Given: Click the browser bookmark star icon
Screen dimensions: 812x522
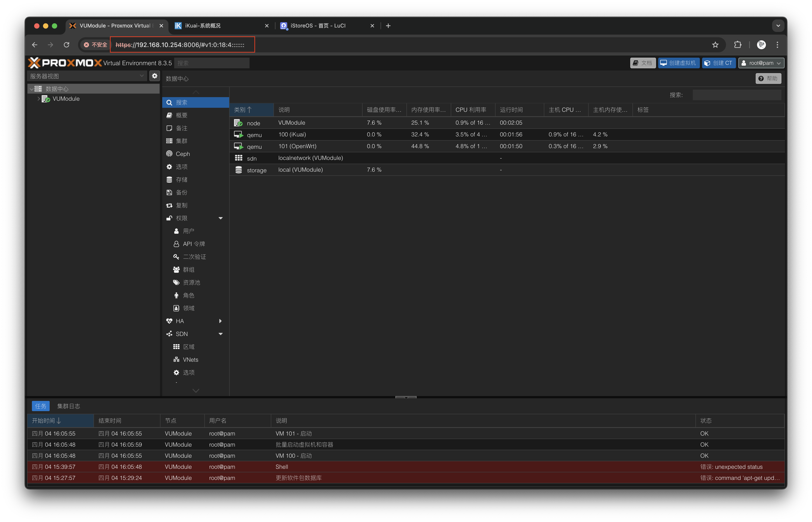Looking at the screenshot, I should pos(715,45).
